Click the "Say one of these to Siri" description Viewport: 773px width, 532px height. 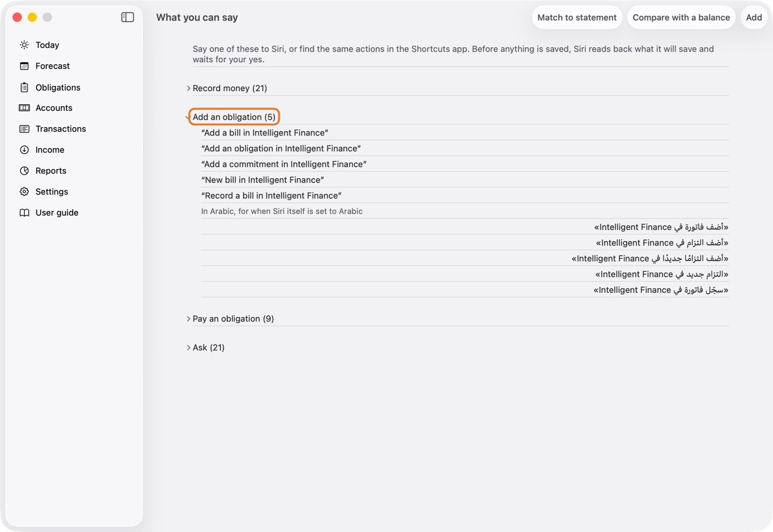pyautogui.click(x=453, y=54)
